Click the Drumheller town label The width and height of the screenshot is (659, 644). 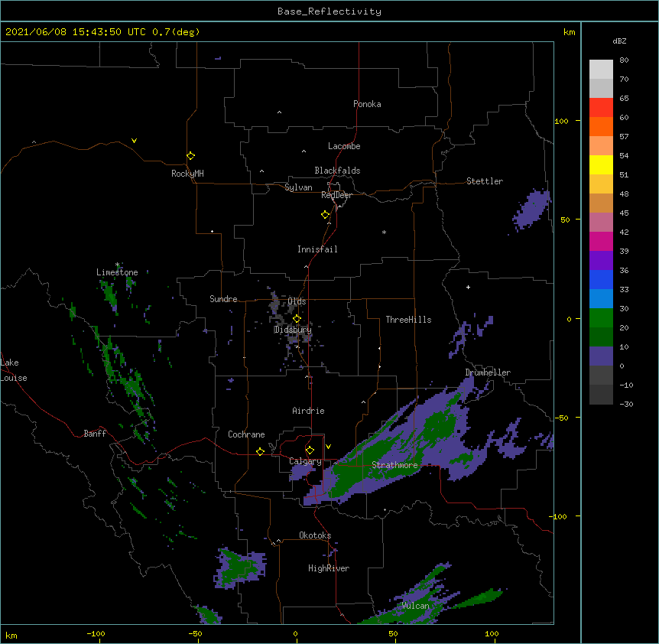[488, 372]
